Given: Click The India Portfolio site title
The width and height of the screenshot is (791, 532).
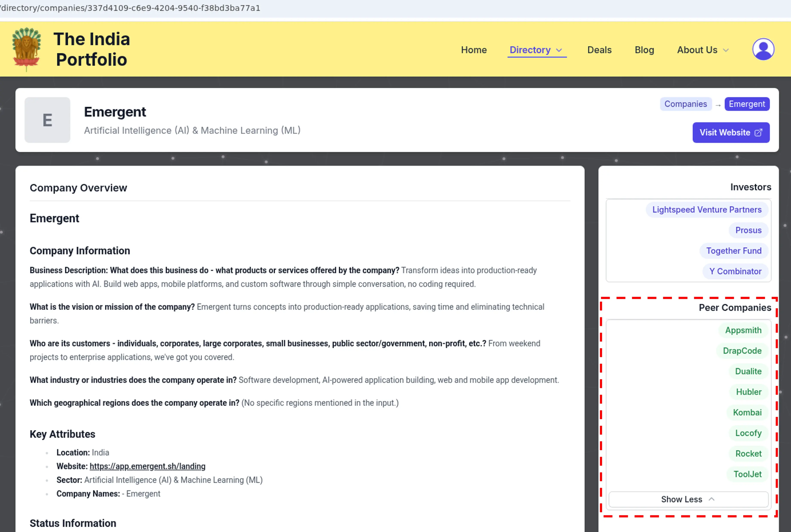Looking at the screenshot, I should tap(92, 49).
